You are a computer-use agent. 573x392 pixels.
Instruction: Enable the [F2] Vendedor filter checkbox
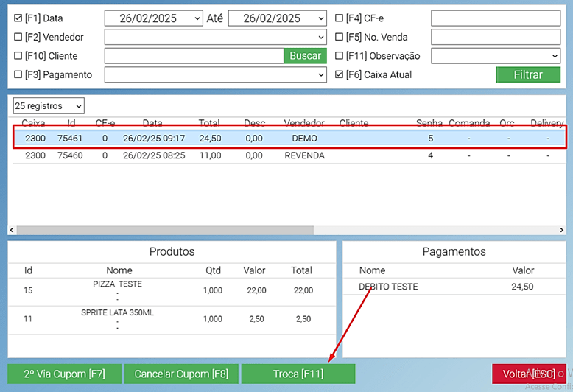(18, 37)
